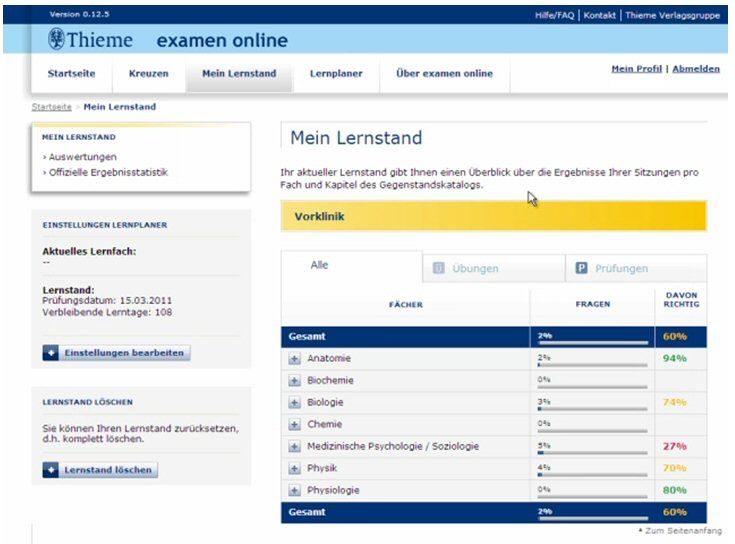Viewport: 735px width, 544px height.
Task: Click the Thieme logo in the header
Action: [x=90, y=40]
